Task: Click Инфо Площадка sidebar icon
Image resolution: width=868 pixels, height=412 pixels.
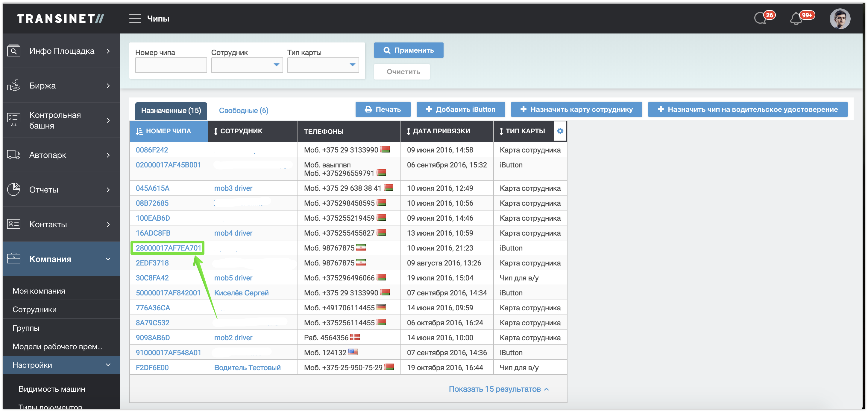Action: 14,51
